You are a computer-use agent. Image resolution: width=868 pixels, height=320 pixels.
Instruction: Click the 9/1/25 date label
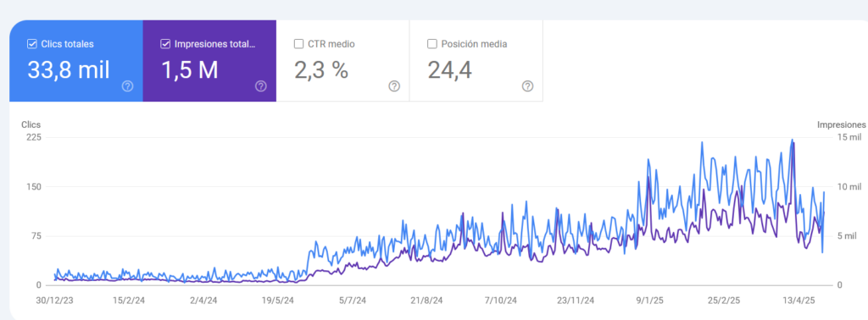(649, 301)
